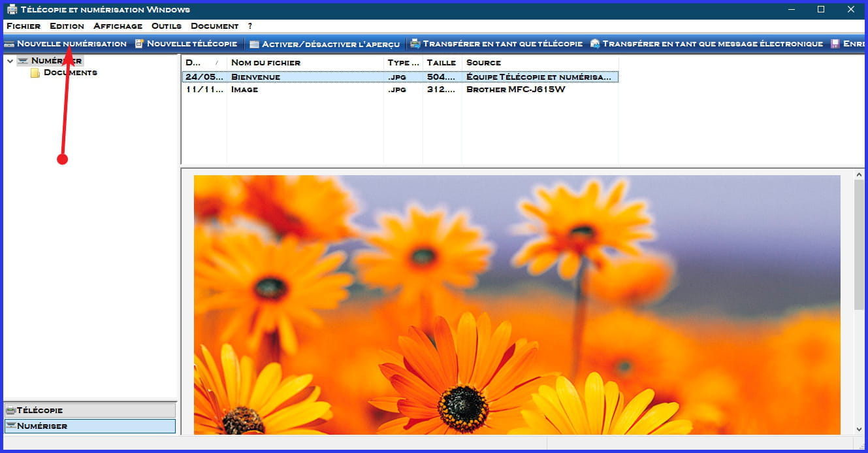
Task: Click the date cell 11/11…
Action: [204, 90]
